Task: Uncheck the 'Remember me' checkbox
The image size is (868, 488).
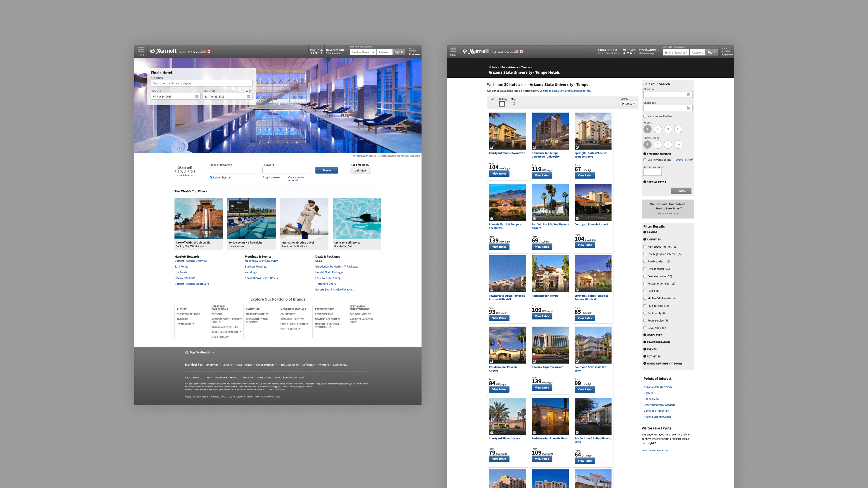Action: click(211, 177)
